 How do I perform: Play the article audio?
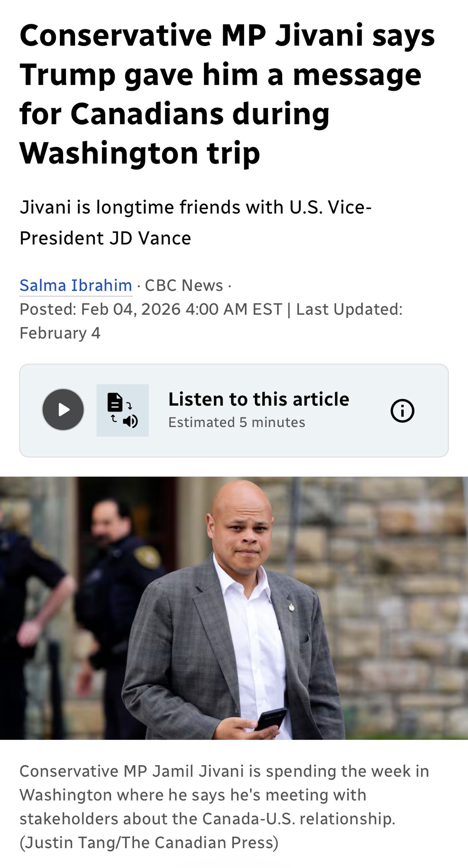(63, 410)
